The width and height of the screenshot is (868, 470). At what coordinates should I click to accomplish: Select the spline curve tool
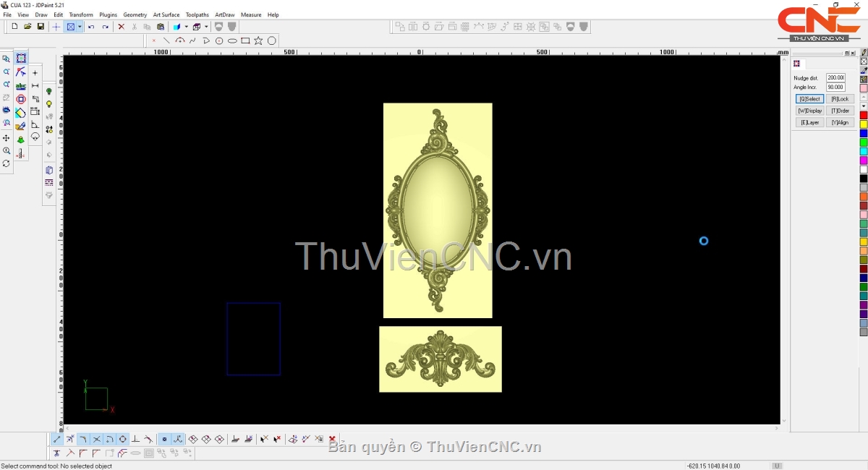pyautogui.click(x=192, y=40)
